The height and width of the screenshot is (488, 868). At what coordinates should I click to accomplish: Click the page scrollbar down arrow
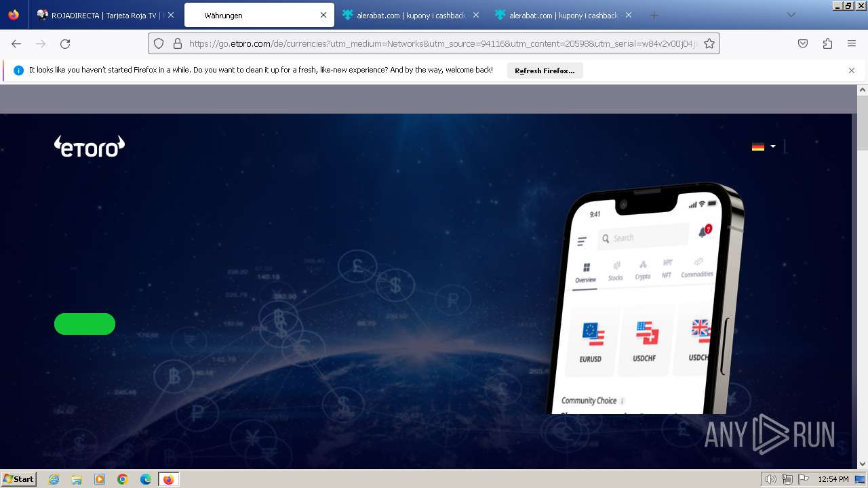click(x=863, y=464)
